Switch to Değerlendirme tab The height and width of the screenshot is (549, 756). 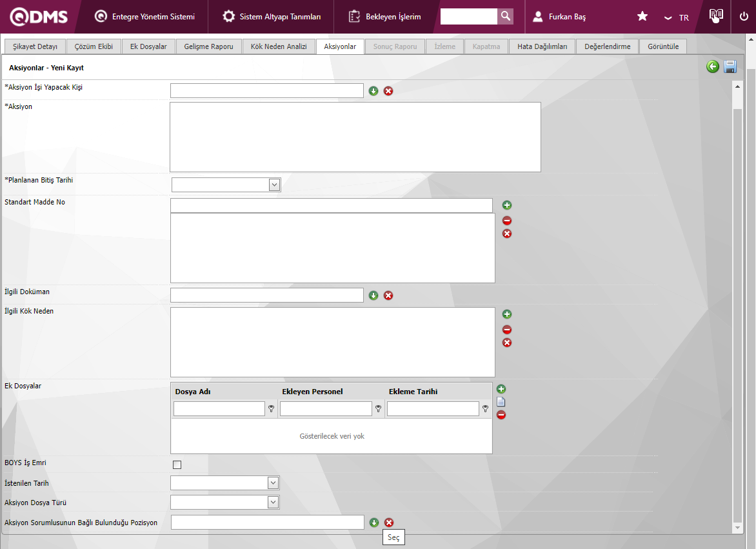[608, 46]
